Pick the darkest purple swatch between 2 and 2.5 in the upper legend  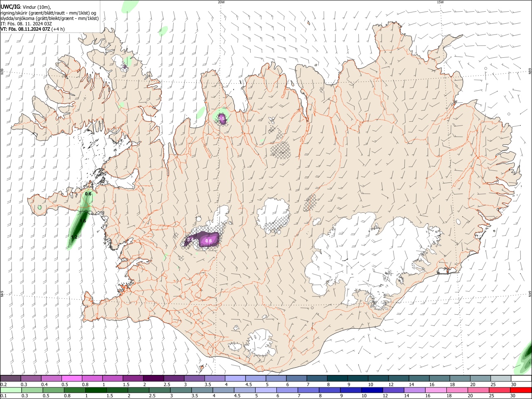click(153, 379)
